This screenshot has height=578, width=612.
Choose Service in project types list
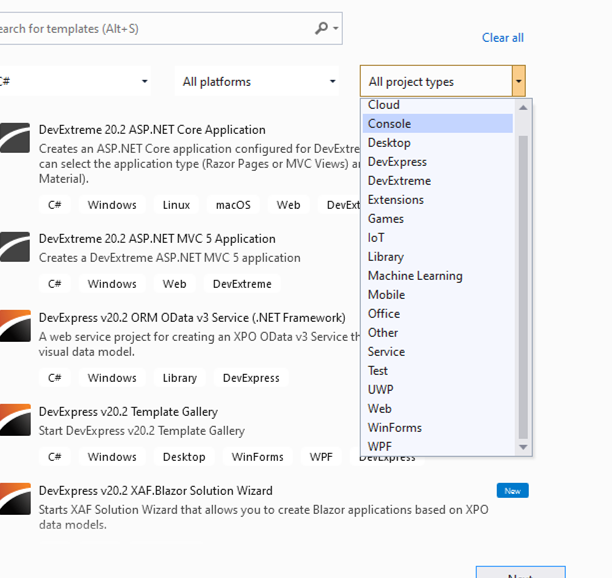pos(438,352)
